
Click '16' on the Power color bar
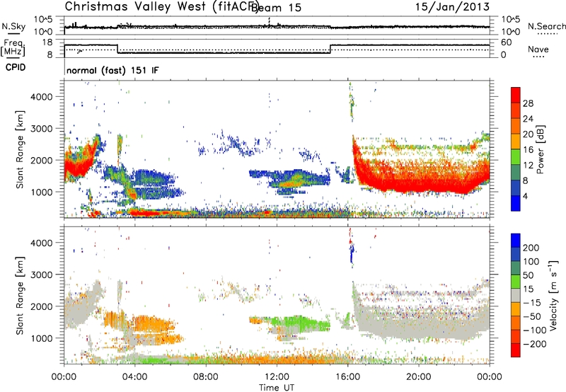click(x=528, y=150)
